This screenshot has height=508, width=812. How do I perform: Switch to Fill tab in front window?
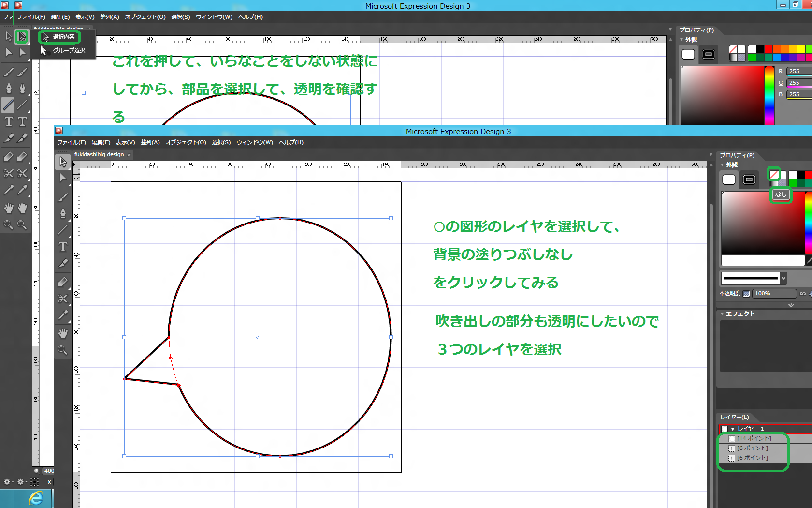pos(729,179)
